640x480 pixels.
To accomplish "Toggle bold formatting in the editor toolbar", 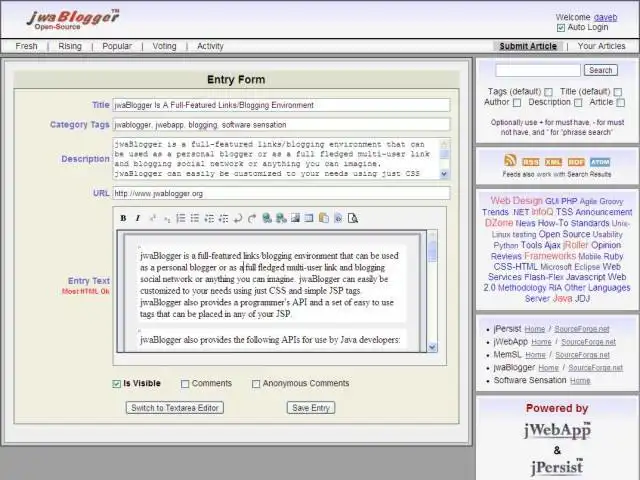I will point(123,218).
